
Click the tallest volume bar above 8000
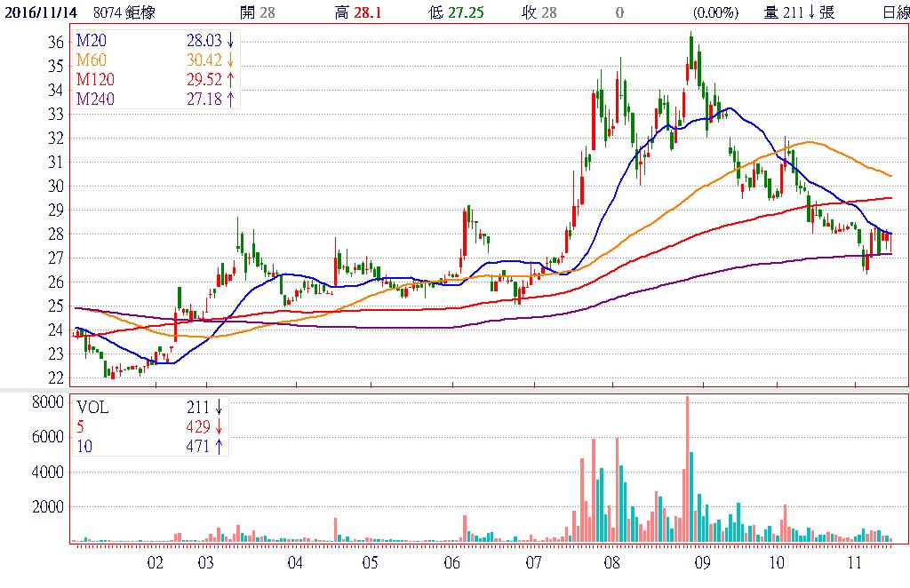click(x=687, y=469)
